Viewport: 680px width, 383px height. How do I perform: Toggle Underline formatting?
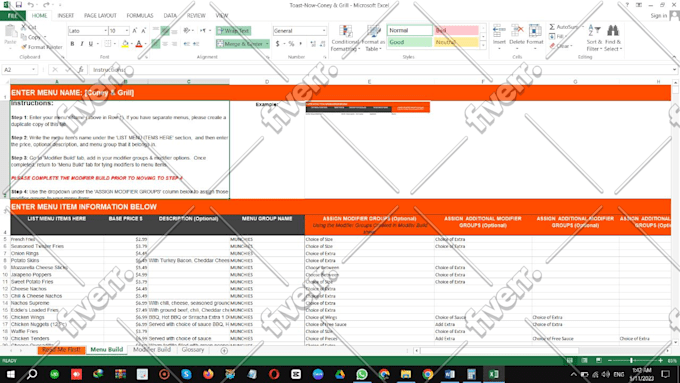pos(91,44)
